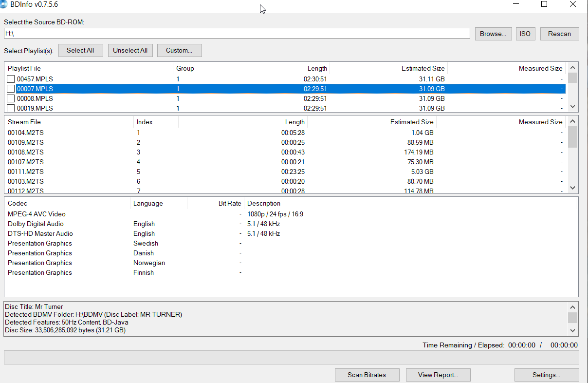Screen dimensions: 588x383
Task: Select stream file 00108.M2TS
Action: 26,152
